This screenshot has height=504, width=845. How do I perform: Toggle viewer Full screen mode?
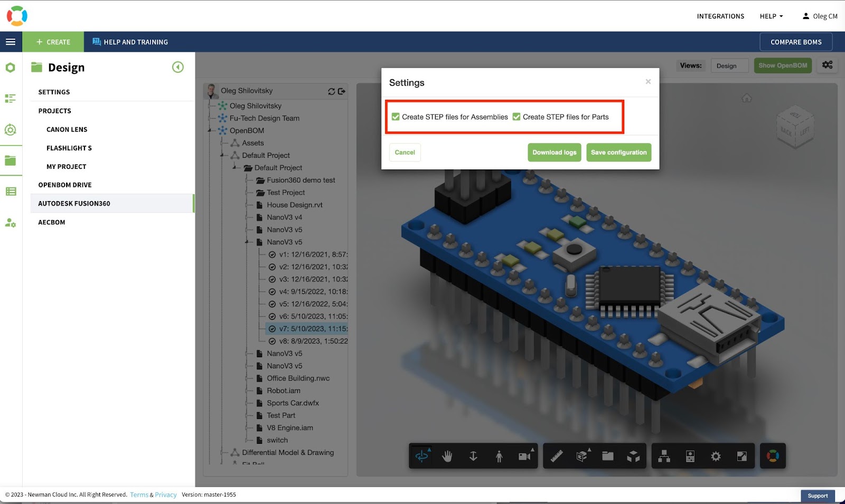pyautogui.click(x=742, y=456)
